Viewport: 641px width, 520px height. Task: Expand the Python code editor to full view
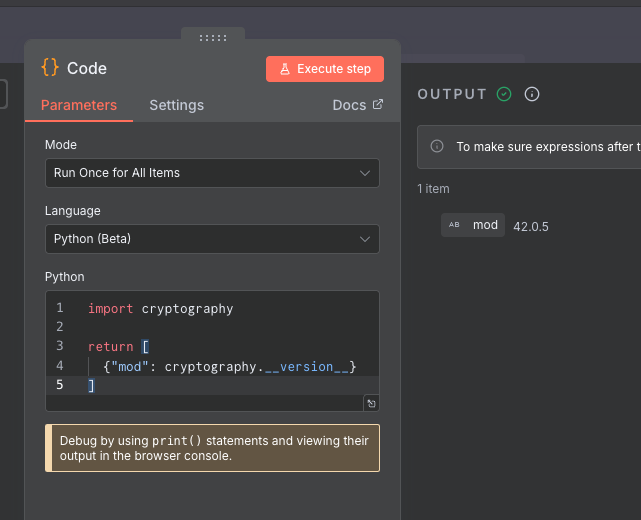click(x=371, y=403)
